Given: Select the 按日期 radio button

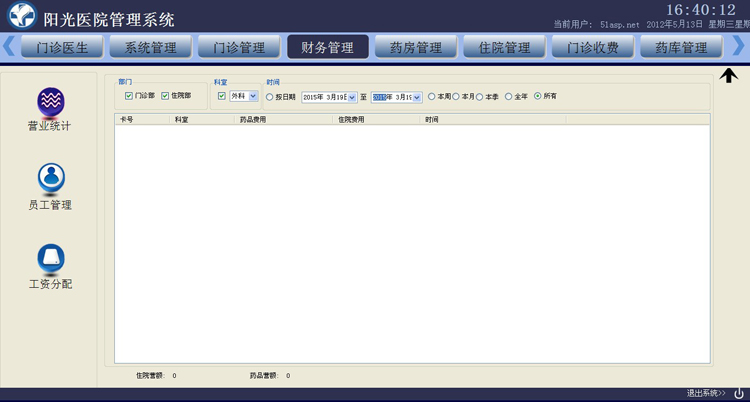Looking at the screenshot, I should pos(269,97).
